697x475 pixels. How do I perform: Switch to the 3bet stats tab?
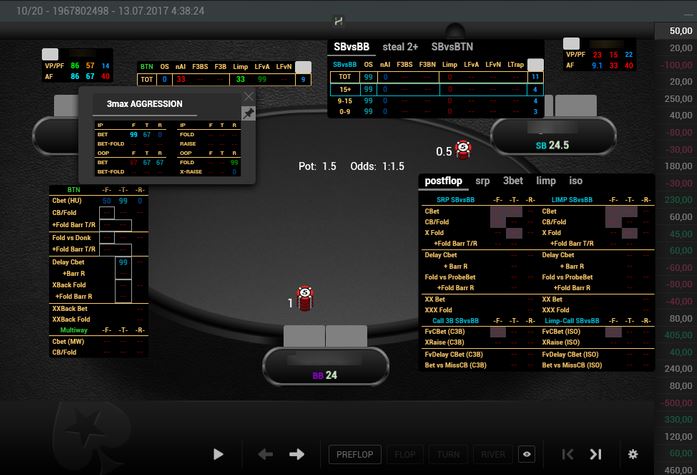click(x=513, y=181)
